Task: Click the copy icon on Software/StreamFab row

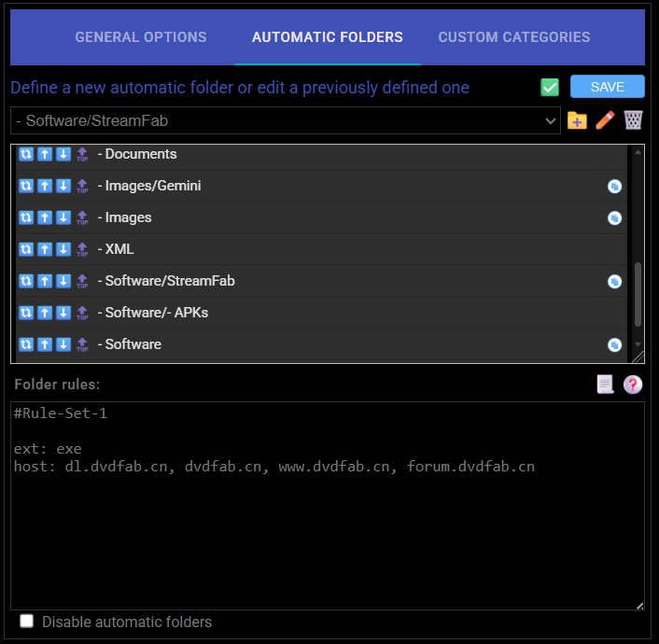Action: [614, 281]
